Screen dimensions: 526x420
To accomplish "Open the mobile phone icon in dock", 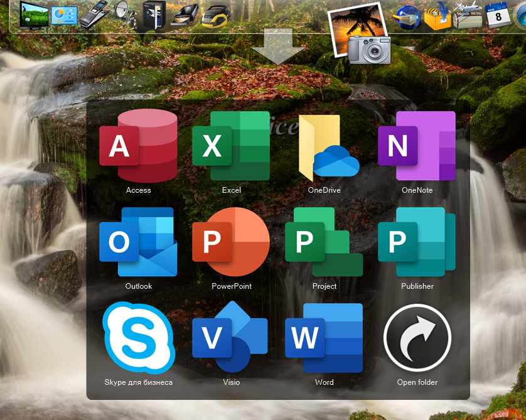I will tap(94, 15).
